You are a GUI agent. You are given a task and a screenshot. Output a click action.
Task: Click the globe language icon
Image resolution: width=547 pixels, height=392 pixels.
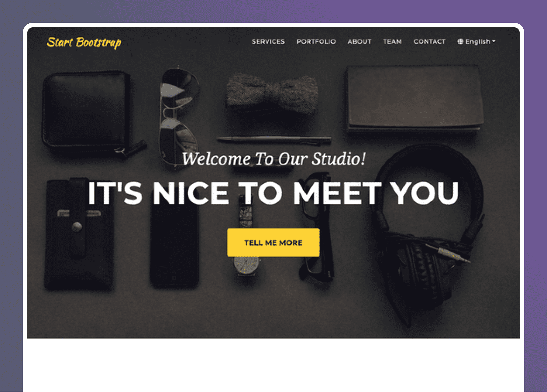pos(460,42)
